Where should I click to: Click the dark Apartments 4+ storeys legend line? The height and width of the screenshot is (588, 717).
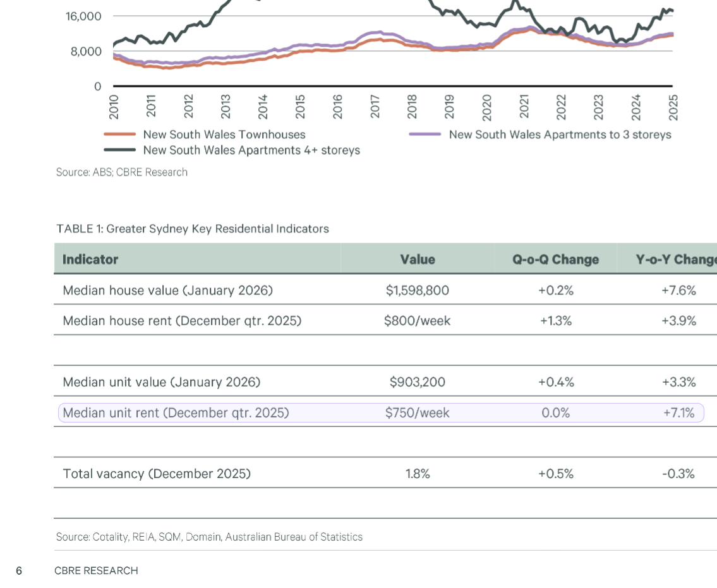click(x=120, y=150)
